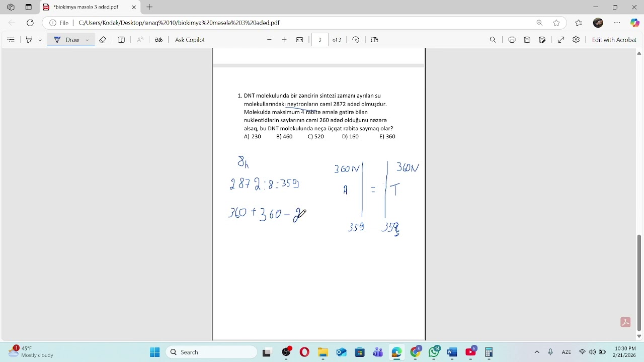Open the table of contents panel

[11, 40]
